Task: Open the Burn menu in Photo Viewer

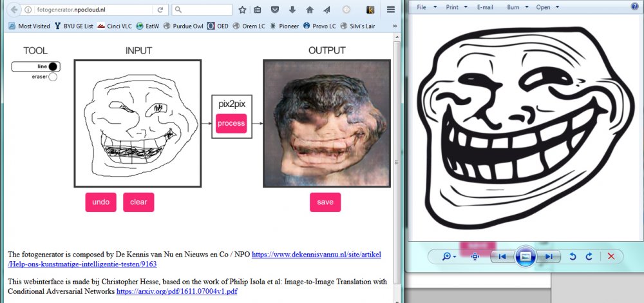Action: pyautogui.click(x=513, y=7)
